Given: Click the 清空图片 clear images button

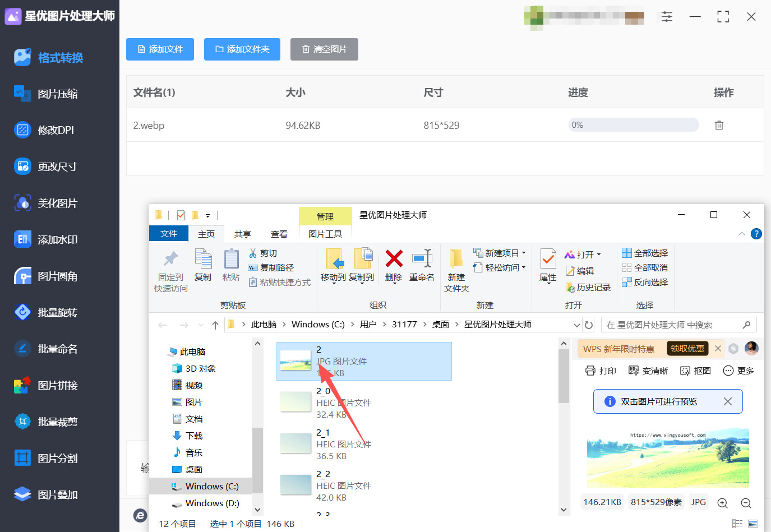Looking at the screenshot, I should pyautogui.click(x=324, y=49).
